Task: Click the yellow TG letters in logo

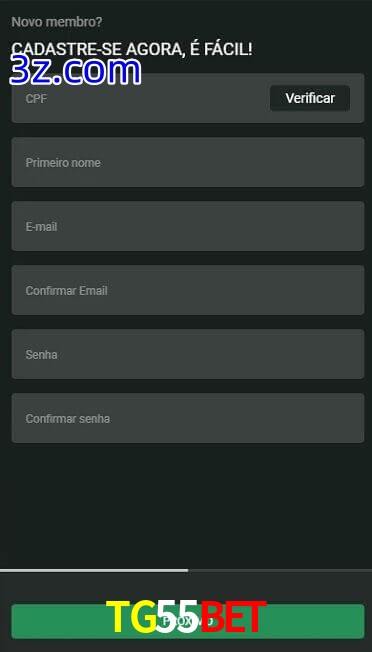Action: click(131, 617)
